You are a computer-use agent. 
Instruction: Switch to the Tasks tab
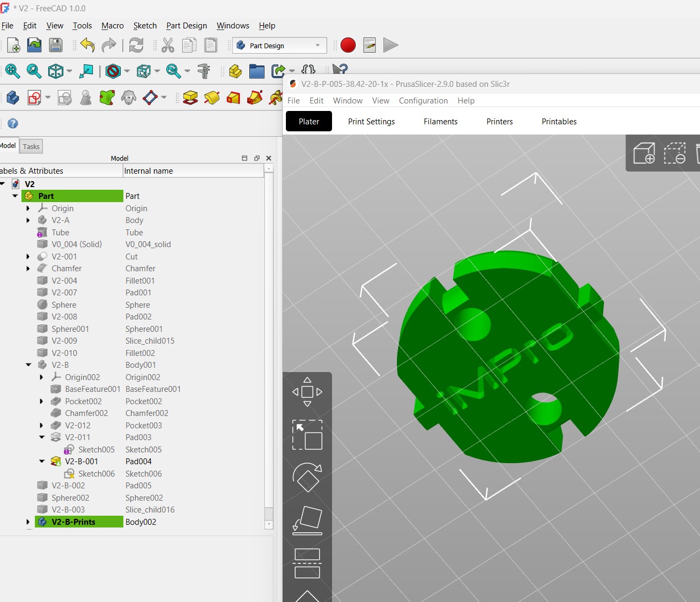coord(31,146)
